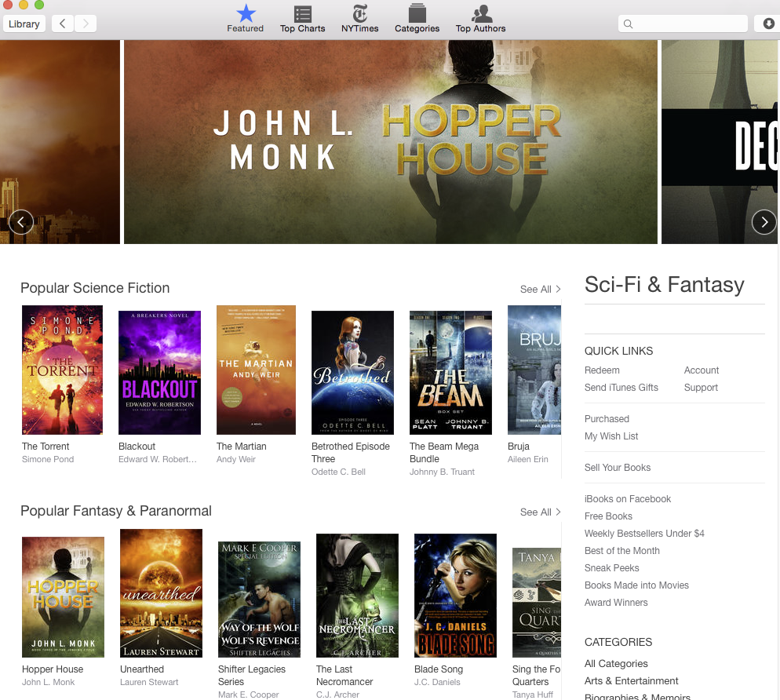
Task: Expand See All for Popular Science Fiction
Action: point(540,290)
